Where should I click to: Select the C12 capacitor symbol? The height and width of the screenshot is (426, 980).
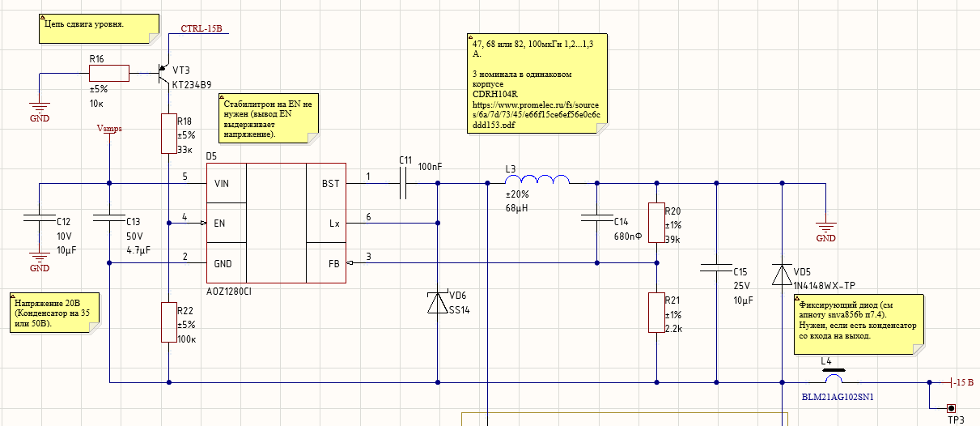point(39,218)
